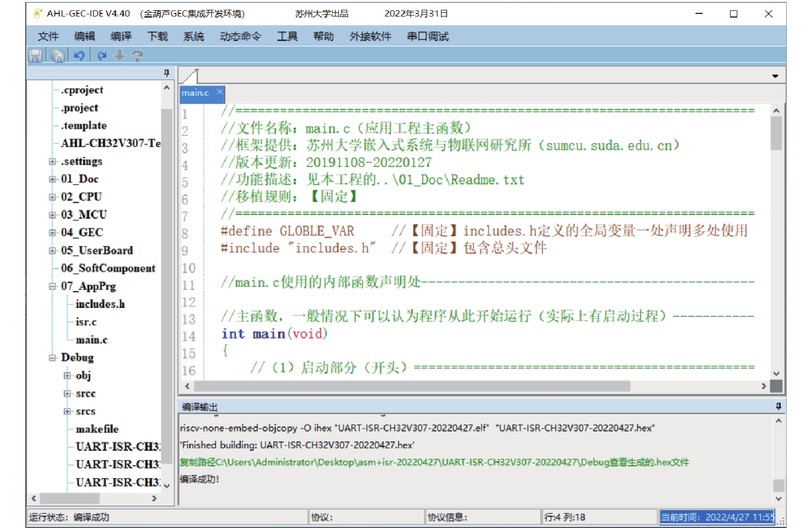Image resolution: width=812 pixels, height=530 pixels.
Task: Select .project file in the tree
Action: pyautogui.click(x=79, y=108)
